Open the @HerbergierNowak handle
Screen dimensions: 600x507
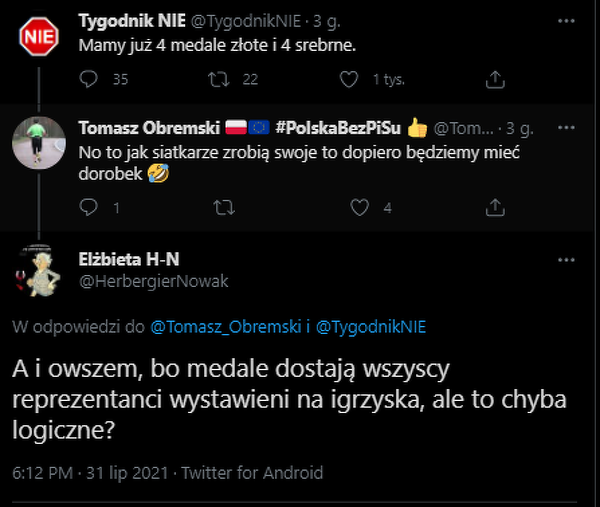pyautogui.click(x=153, y=281)
